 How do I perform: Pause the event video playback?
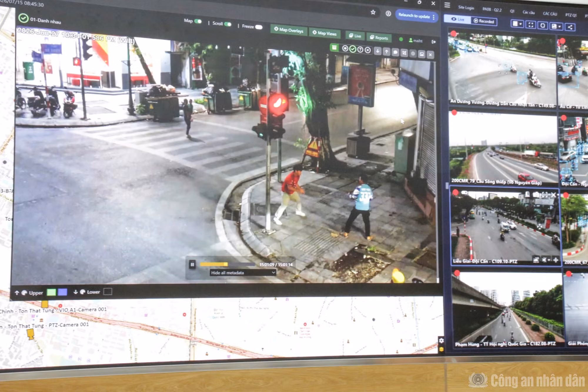pos(192,264)
